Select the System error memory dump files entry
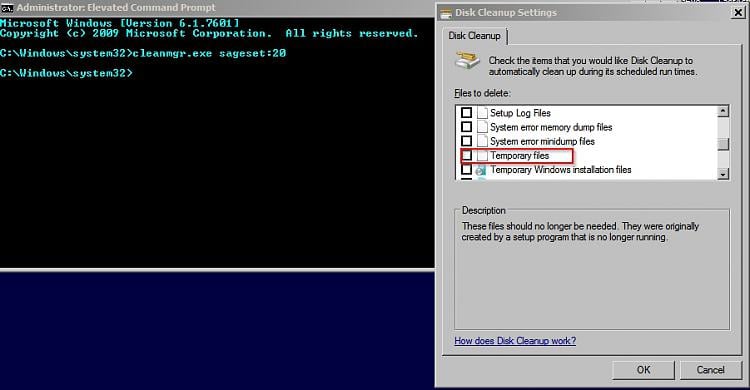 [551, 127]
